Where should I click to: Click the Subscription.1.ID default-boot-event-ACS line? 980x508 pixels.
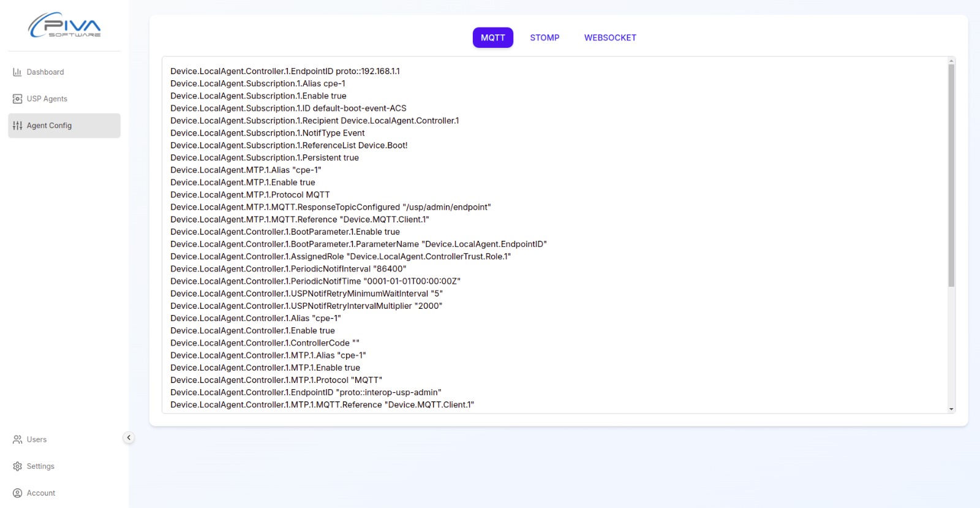tap(288, 108)
